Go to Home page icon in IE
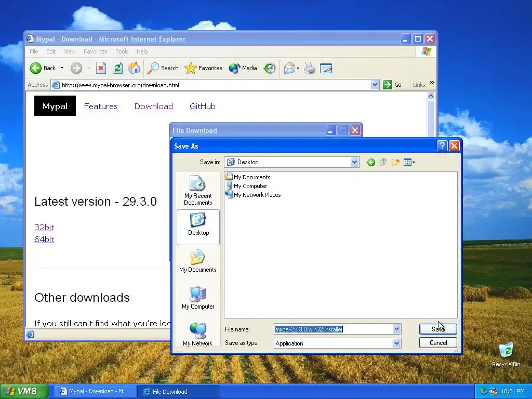532x399 pixels. pyautogui.click(x=134, y=68)
